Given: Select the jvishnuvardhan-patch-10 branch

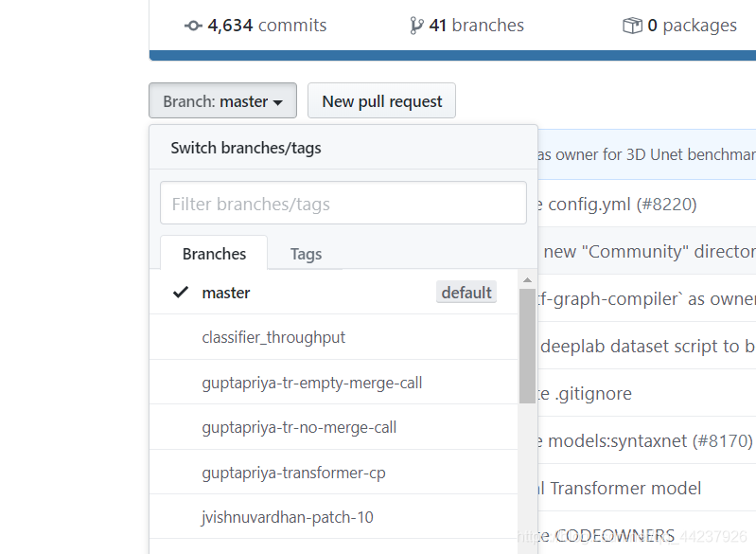Looking at the screenshot, I should pyautogui.click(x=334, y=517).
